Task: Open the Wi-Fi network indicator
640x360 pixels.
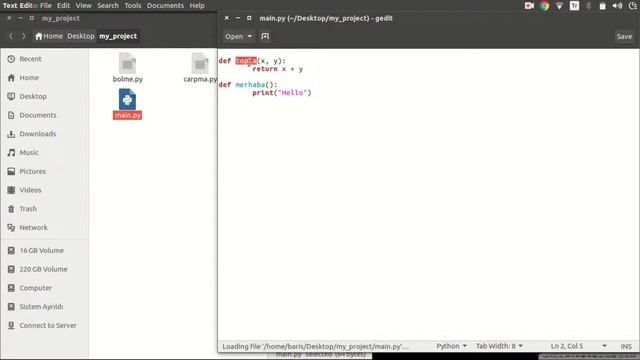Action: [559, 6]
